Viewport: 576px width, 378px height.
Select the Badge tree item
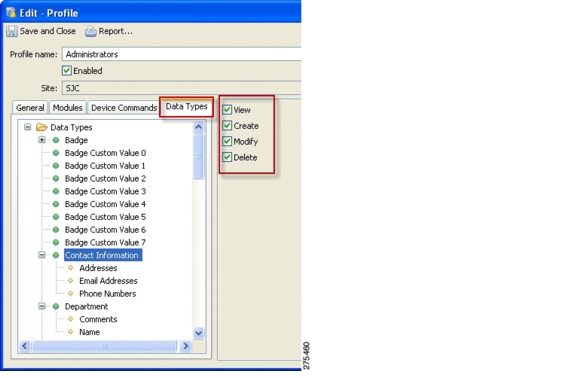(76, 140)
